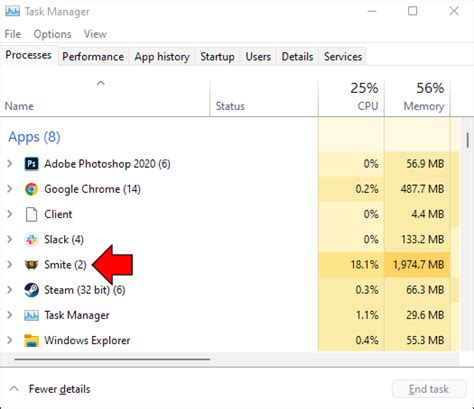This screenshot has width=474, height=409.
Task: Switch to the Performance tab
Action: pos(93,56)
